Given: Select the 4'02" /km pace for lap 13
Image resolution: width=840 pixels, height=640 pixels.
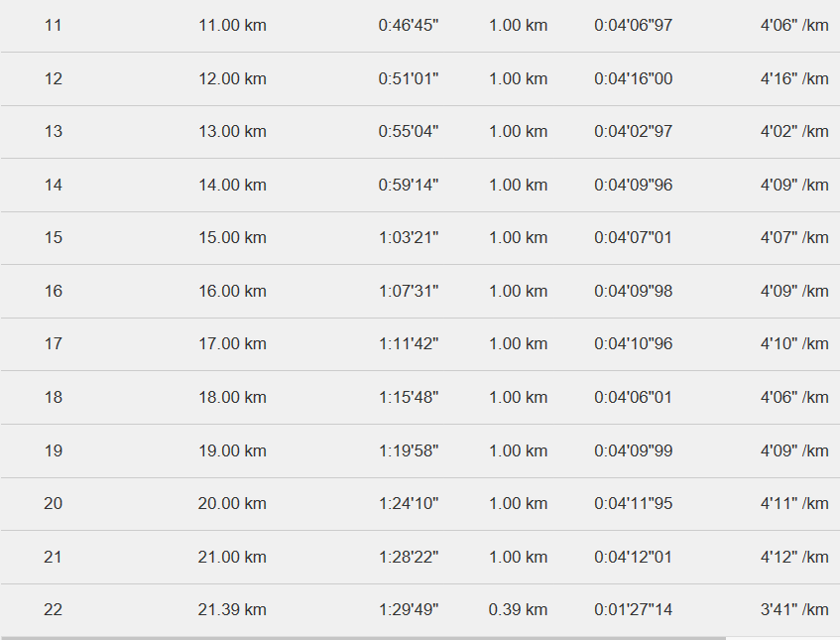Looking at the screenshot, I should tap(794, 131).
